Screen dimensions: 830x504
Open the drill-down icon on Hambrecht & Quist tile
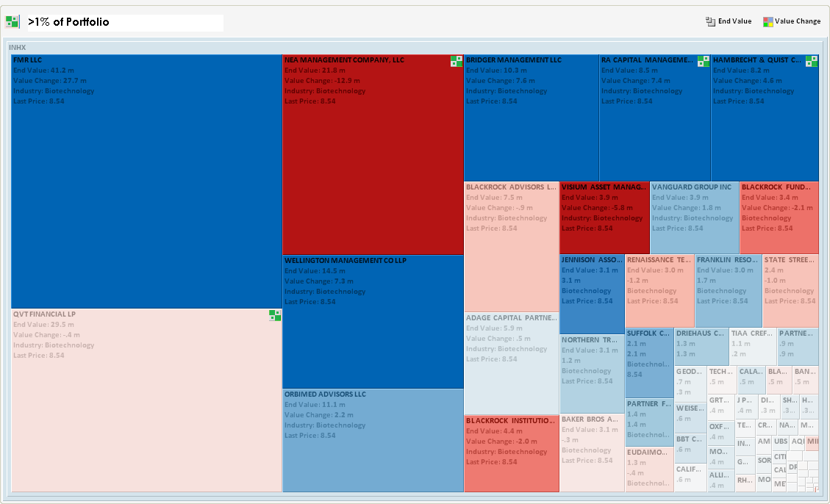812,62
